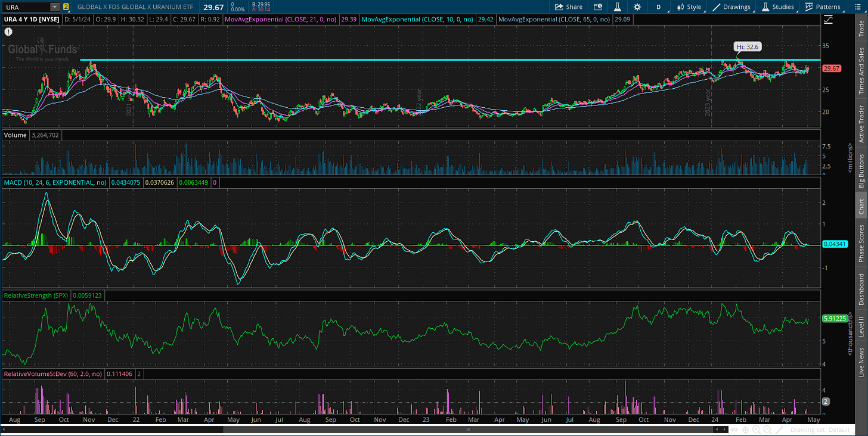Open chart settings gear icon

pos(637,7)
